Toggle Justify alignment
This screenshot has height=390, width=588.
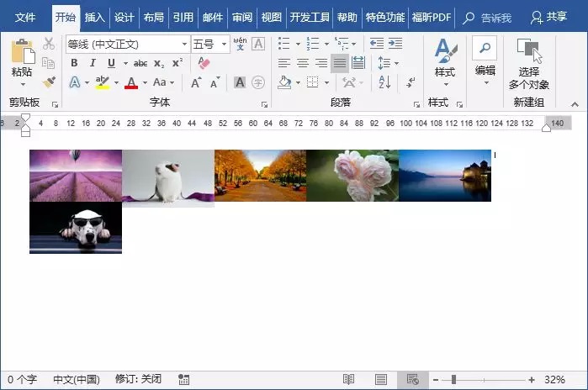(340, 63)
